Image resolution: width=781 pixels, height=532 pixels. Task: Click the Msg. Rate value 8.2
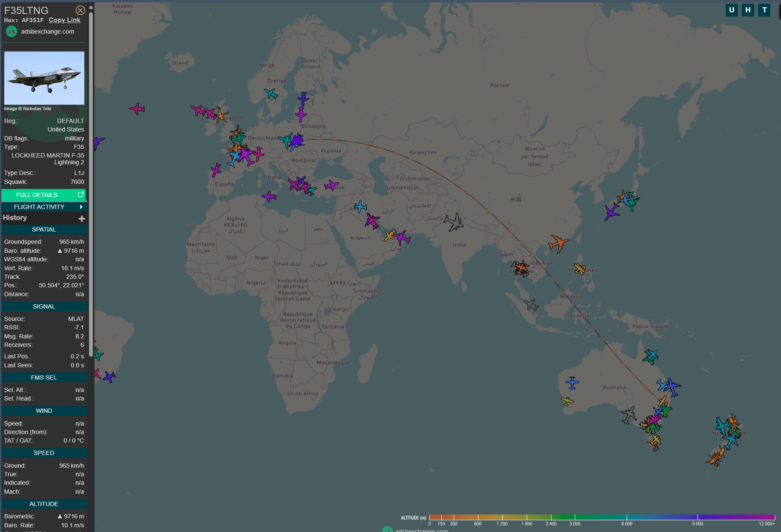(80, 336)
